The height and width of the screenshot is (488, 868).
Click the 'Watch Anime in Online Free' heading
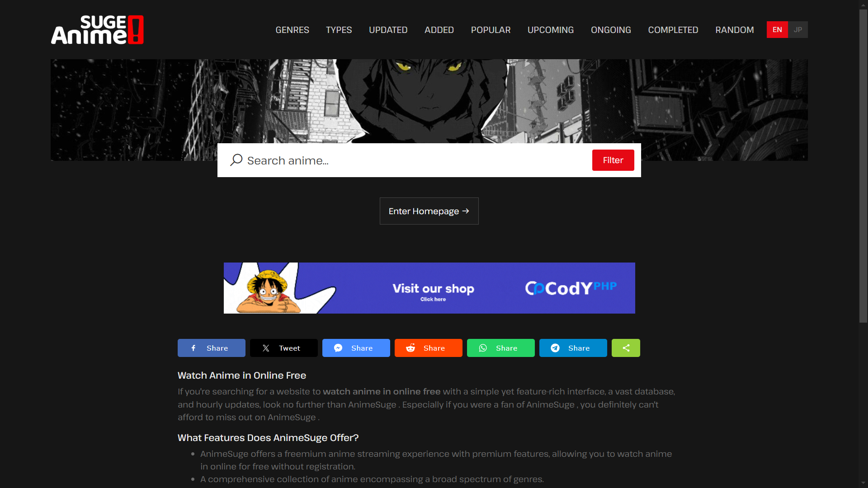pos(242,375)
